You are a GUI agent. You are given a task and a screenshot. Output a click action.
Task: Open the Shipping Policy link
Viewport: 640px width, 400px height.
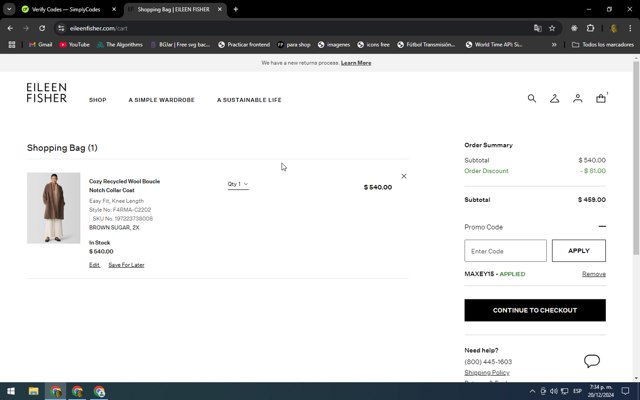[487, 372]
